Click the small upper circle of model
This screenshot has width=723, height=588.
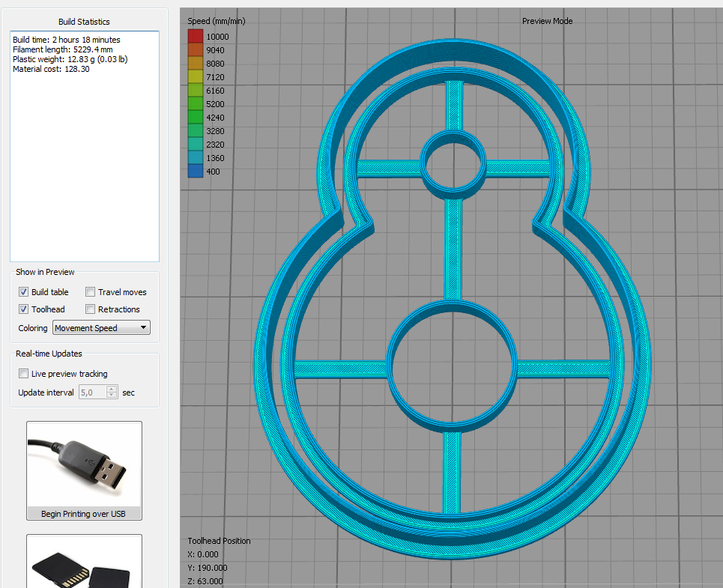tap(453, 165)
